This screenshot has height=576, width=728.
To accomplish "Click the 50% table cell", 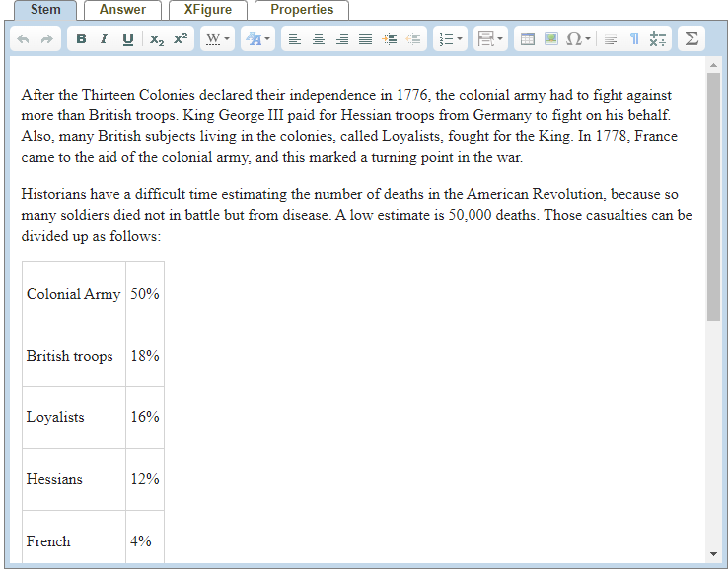I will [x=145, y=293].
